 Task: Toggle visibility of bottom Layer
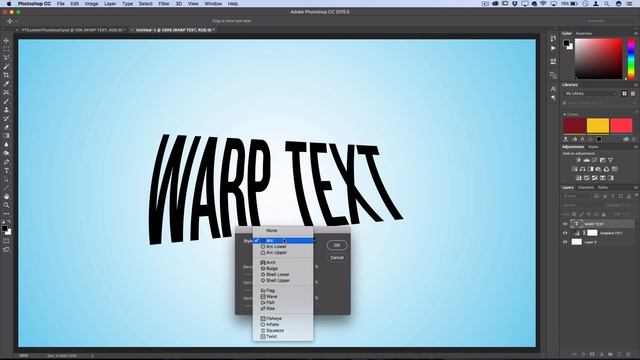[x=565, y=242]
